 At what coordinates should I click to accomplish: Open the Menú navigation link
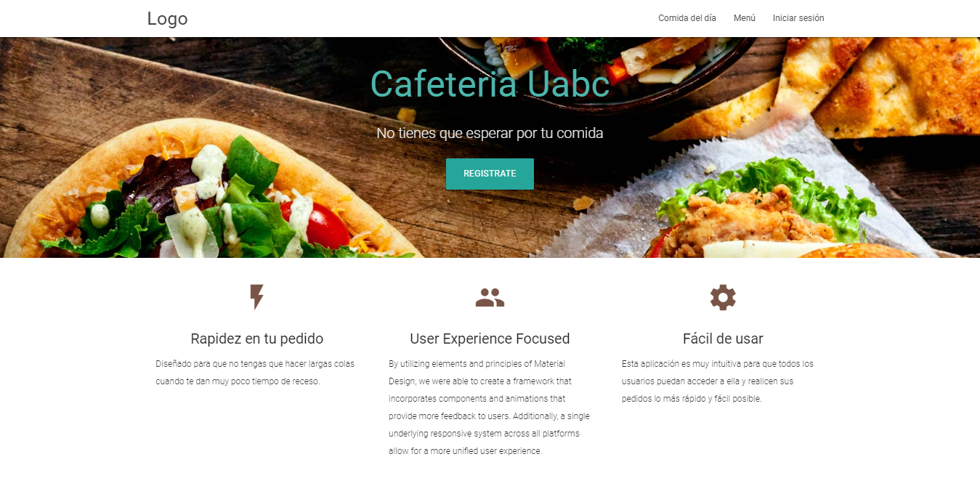745,18
